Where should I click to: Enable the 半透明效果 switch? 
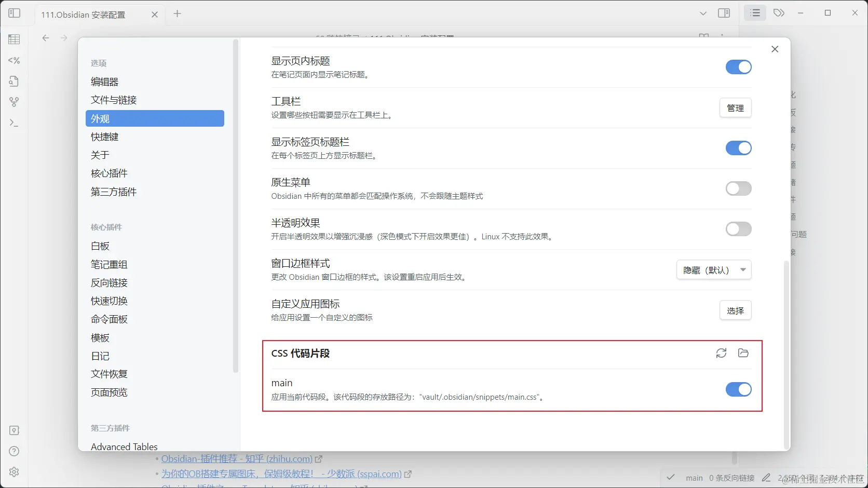coord(738,229)
